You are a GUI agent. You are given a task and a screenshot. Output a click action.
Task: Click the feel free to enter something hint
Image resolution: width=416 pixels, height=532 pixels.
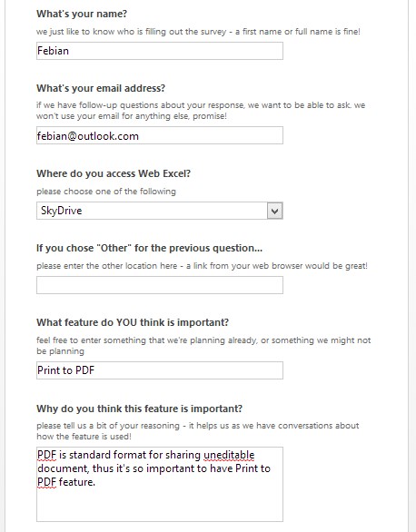point(203,345)
